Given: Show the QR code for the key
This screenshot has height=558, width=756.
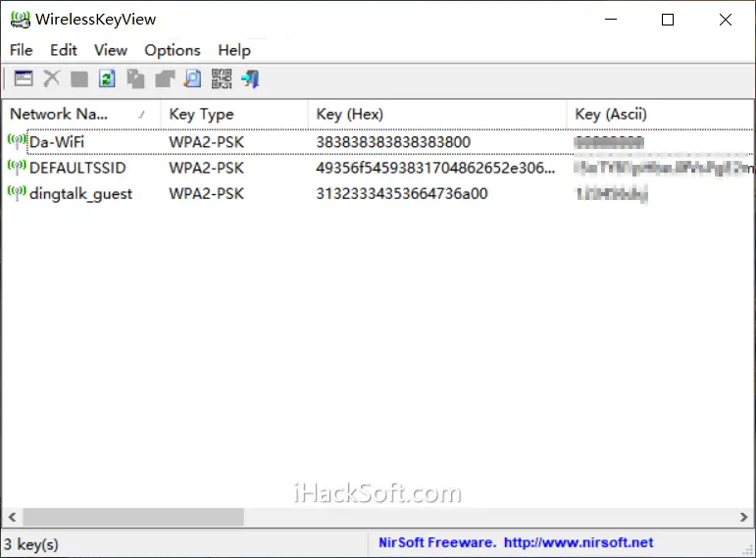Looking at the screenshot, I should (222, 78).
